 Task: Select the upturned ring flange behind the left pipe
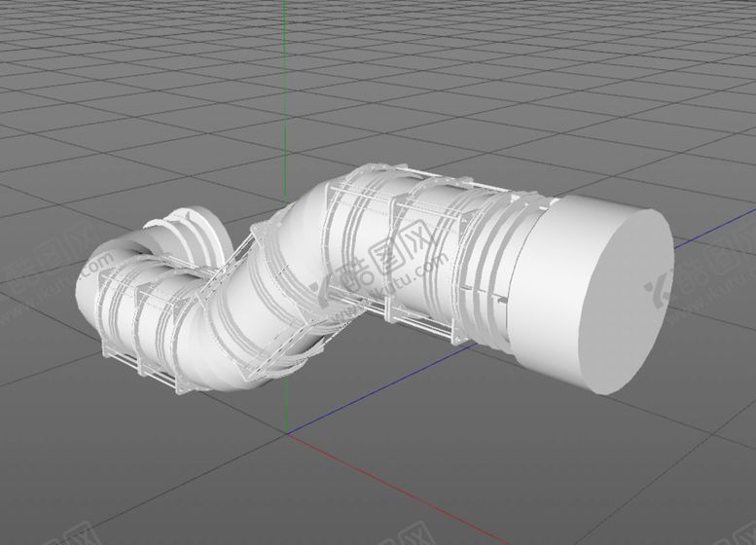197,229
